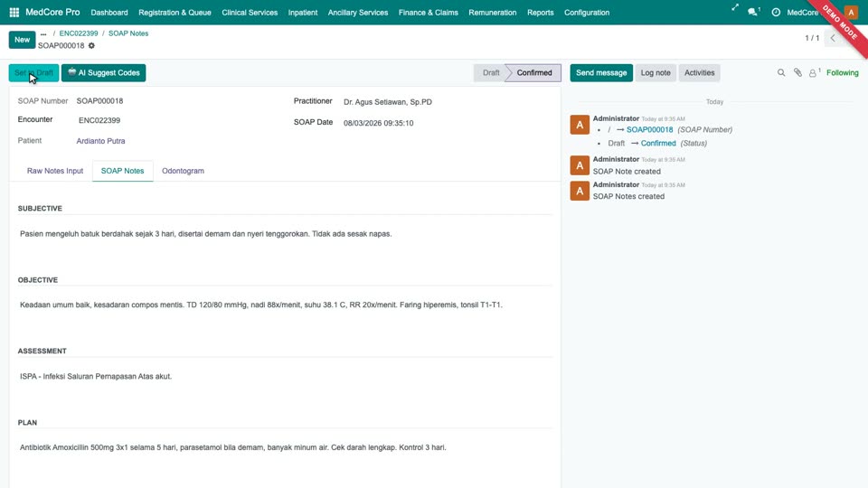Open the clock activities icon in navbar

[x=776, y=12]
